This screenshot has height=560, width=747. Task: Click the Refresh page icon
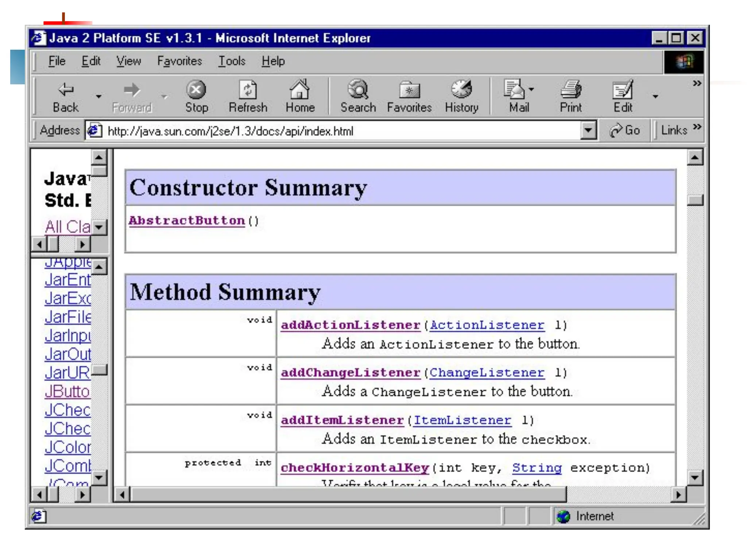[x=248, y=90]
